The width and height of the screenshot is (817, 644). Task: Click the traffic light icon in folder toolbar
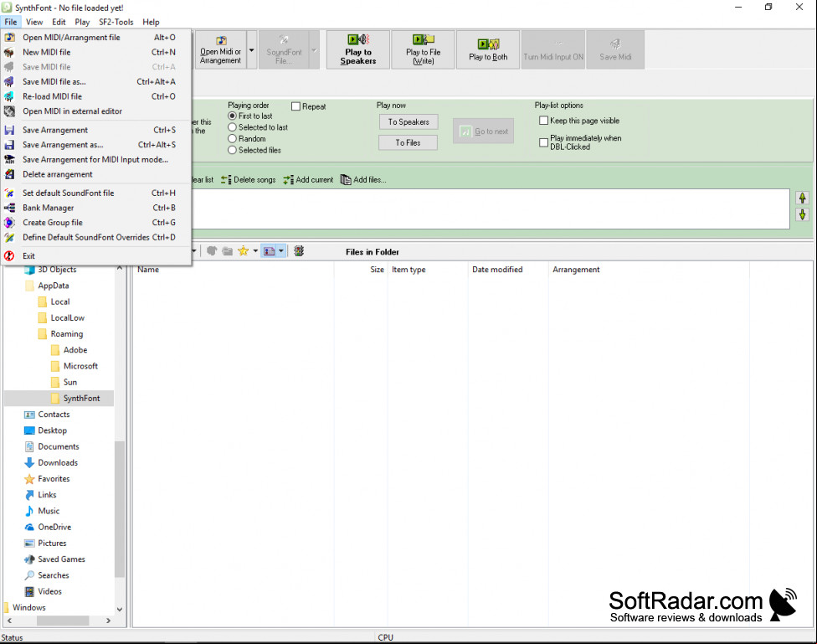[299, 251]
